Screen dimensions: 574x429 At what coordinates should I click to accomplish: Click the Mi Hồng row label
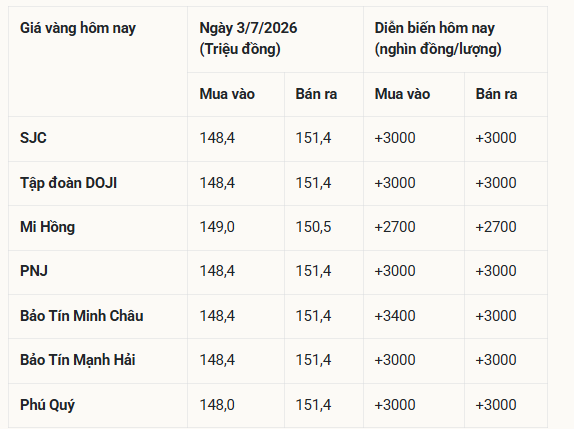[x=48, y=227]
